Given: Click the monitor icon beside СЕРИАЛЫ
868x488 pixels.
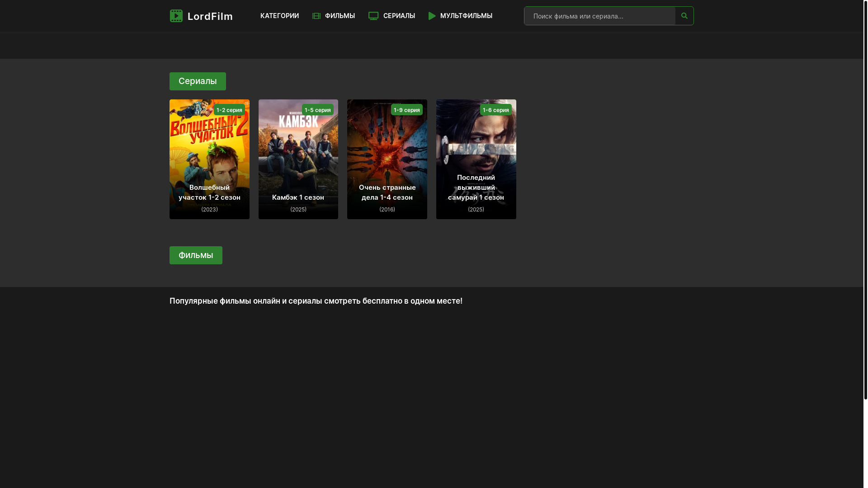Looking at the screenshot, I should (x=373, y=16).
